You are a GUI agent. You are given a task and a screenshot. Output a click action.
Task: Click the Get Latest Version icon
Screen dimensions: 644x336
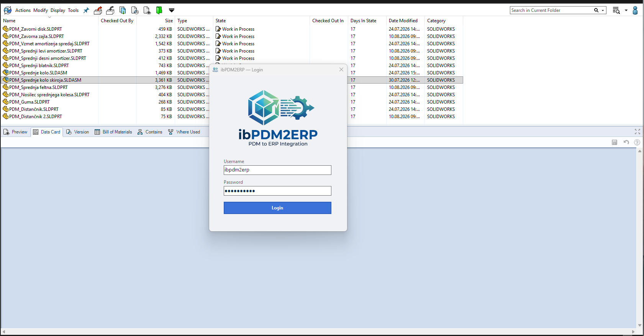123,10
